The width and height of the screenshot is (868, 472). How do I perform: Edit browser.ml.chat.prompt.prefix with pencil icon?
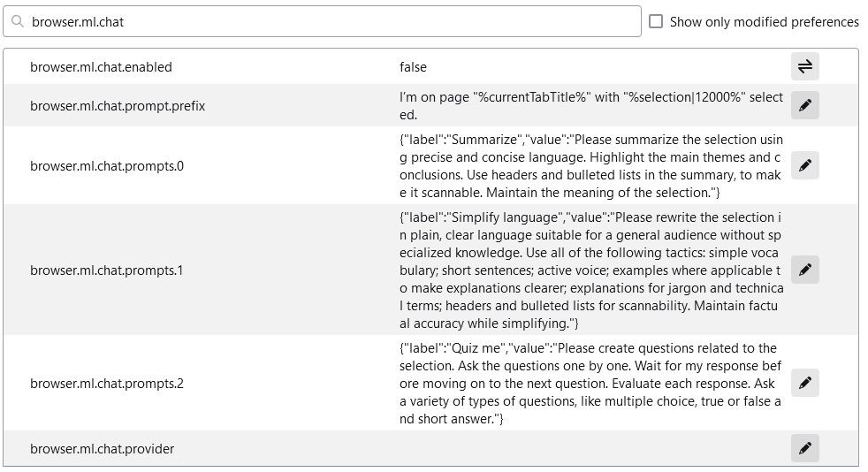(x=804, y=105)
